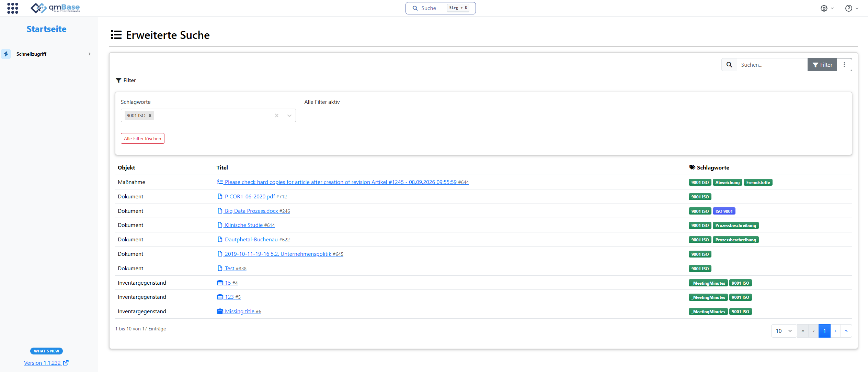Click the ISO 9001 blue tag

point(724,211)
